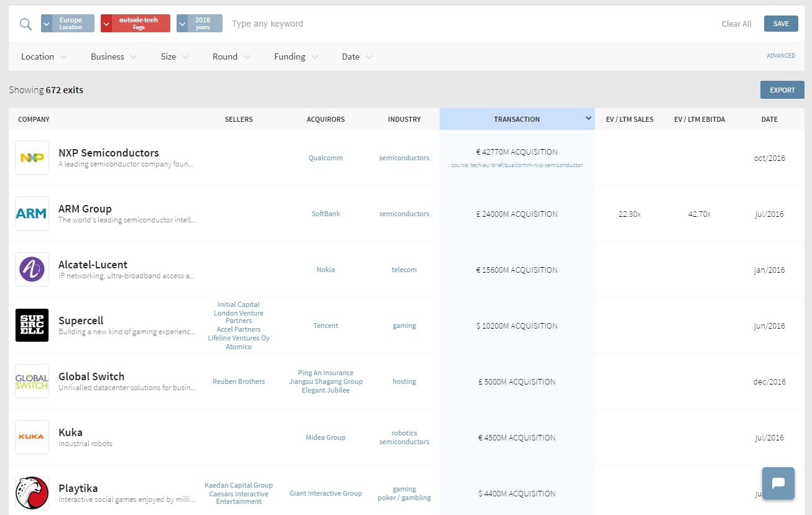This screenshot has width=812, height=515.
Task: Open the 2016 years tag dropdown
Action: (182, 24)
